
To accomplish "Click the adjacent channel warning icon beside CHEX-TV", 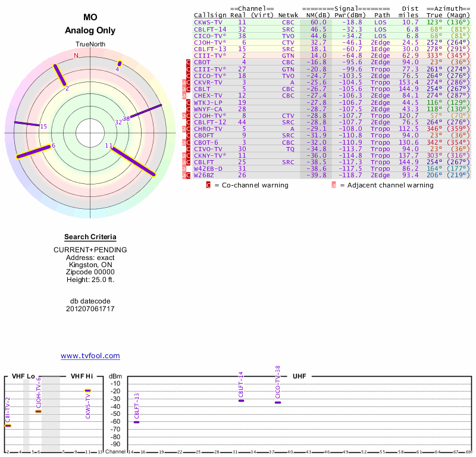I will coord(184,95).
